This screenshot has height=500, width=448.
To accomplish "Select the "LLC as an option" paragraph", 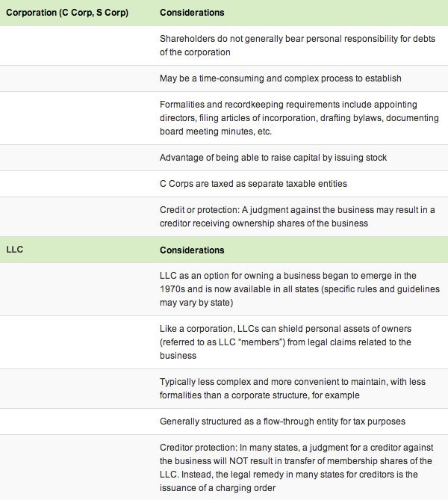I will 299,289.
